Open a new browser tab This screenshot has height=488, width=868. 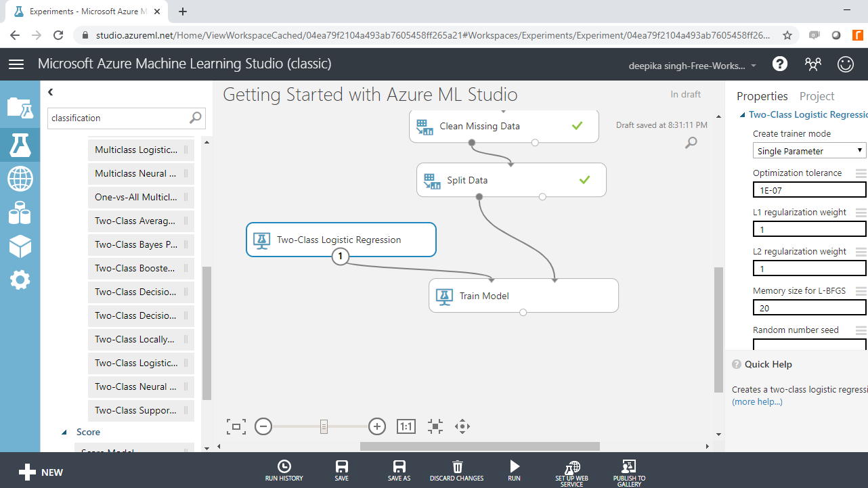(x=183, y=12)
